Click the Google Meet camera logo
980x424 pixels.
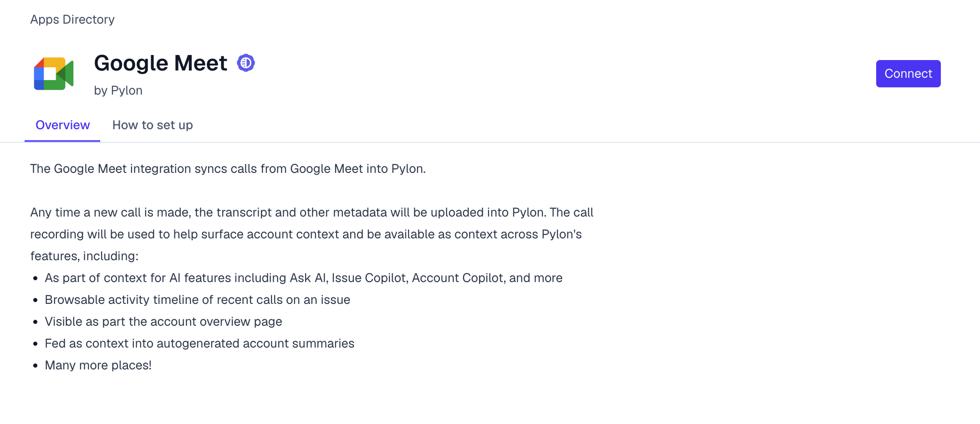pos(54,74)
